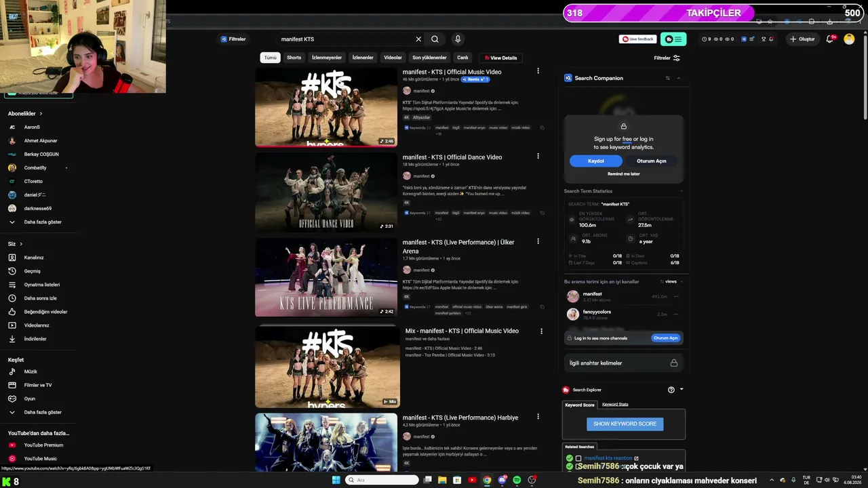Image resolution: width=868 pixels, height=488 pixels.
Task: Click the Kaydol sign-up button
Action: click(x=595, y=161)
